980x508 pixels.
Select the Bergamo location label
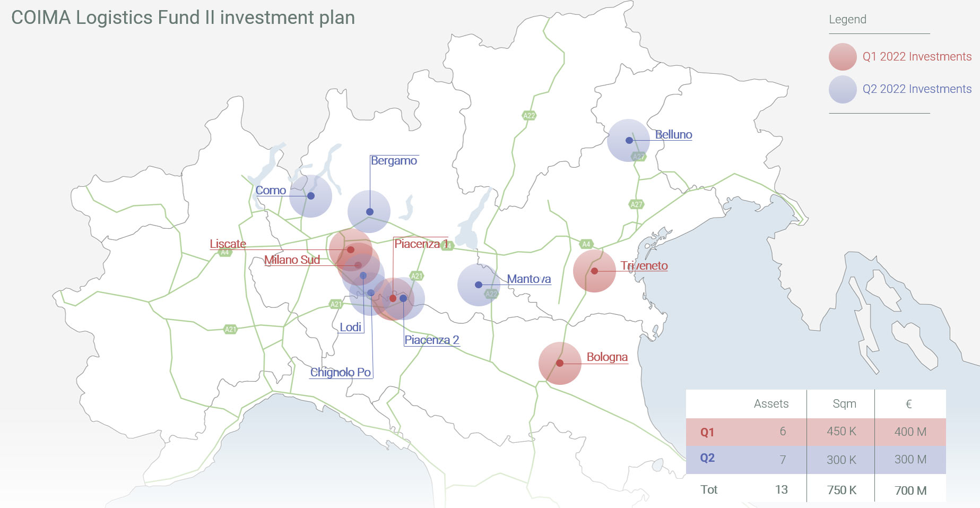click(x=394, y=160)
